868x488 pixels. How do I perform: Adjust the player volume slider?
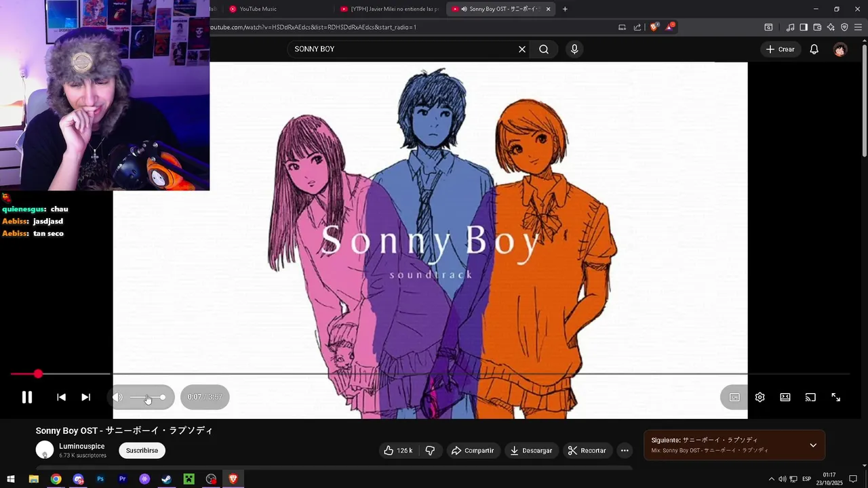(147, 397)
